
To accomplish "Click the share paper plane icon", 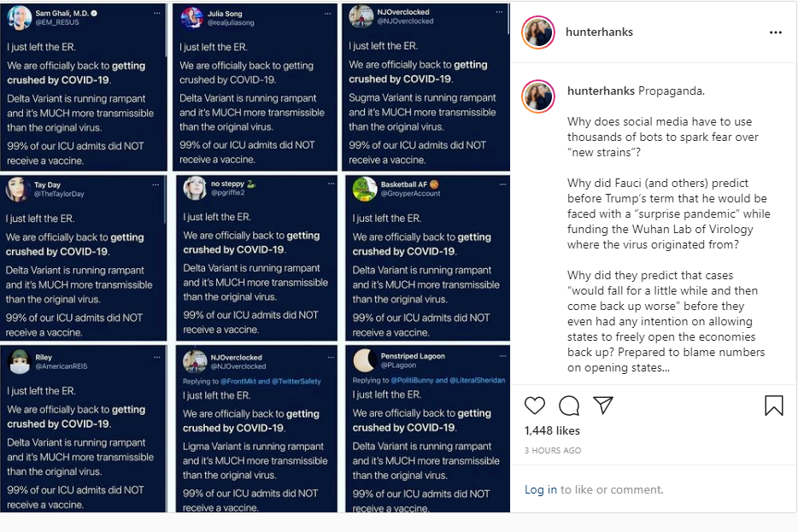I will tap(603, 406).
